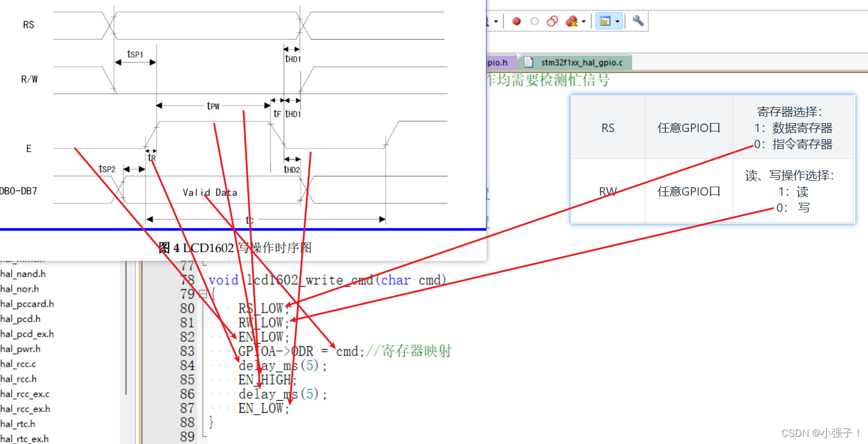Click the enable/disable breakpoint hollow circle
Image resolution: width=868 pixels, height=444 pixels.
coord(534,22)
